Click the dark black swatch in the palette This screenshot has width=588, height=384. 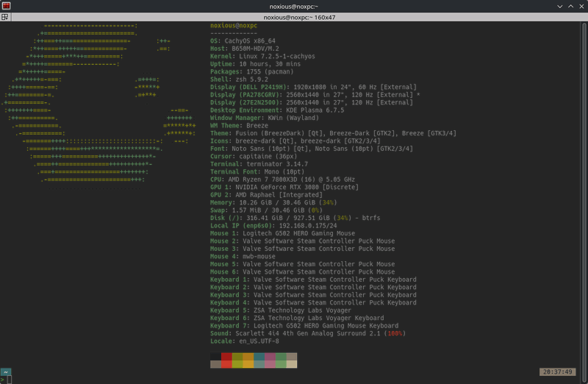215,356
